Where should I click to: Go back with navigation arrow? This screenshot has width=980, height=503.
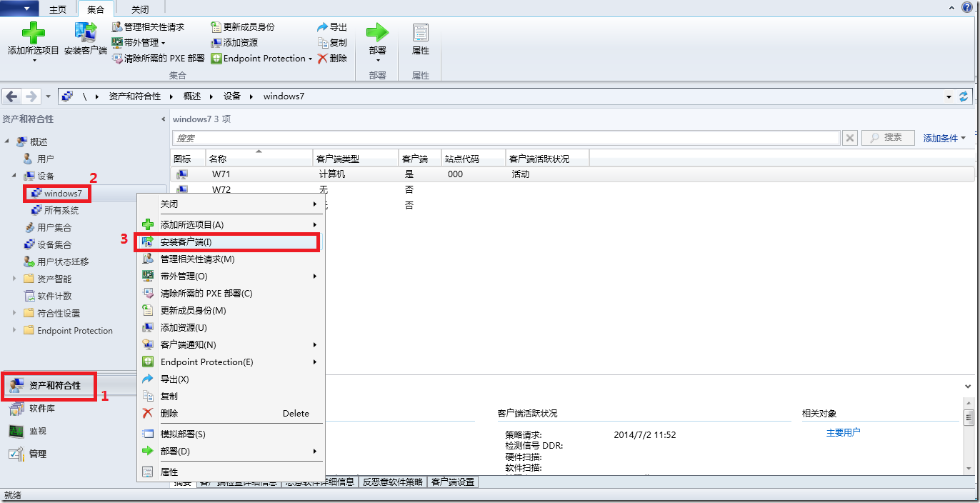[x=12, y=96]
